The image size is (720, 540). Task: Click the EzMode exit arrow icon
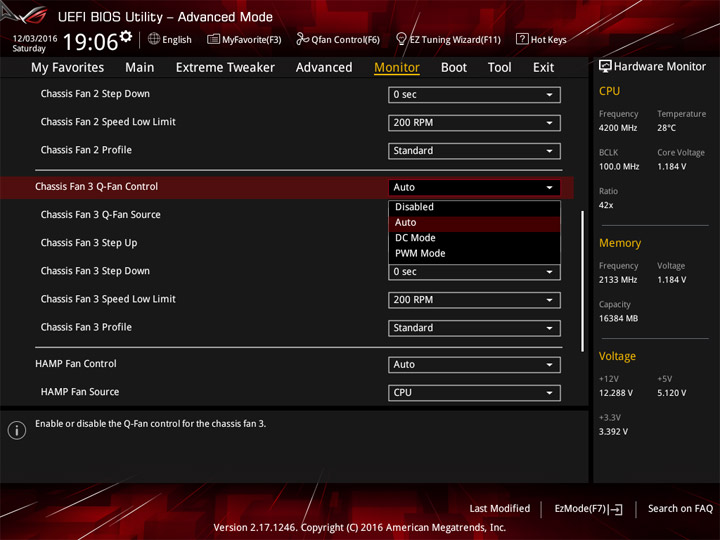616,509
